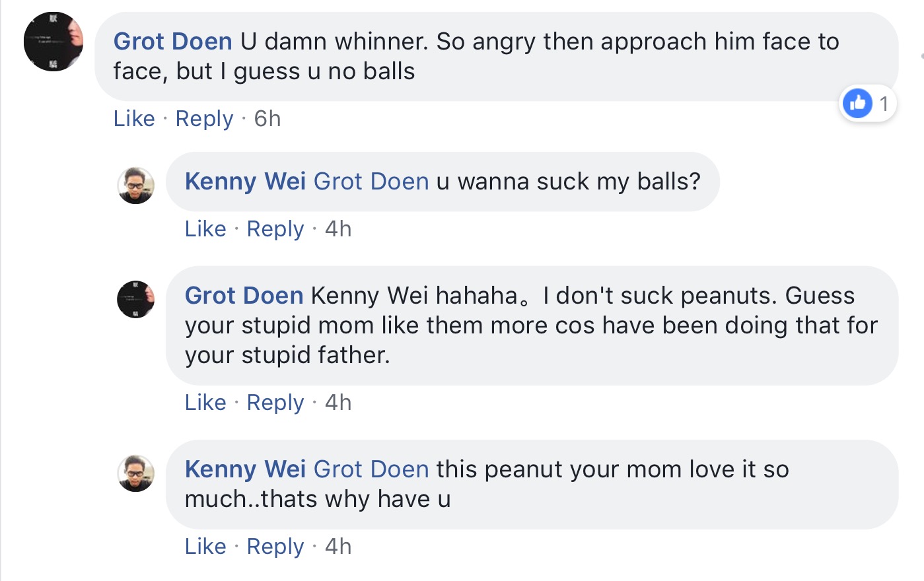The width and height of the screenshot is (924, 581).
Task: Click Grot Doen mention in Kenny's first reply
Action: (371, 182)
